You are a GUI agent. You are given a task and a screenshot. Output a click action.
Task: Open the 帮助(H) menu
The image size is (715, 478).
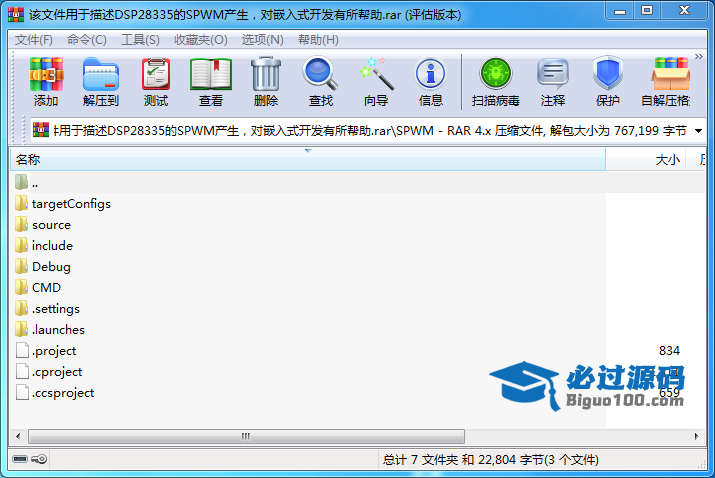(x=318, y=40)
